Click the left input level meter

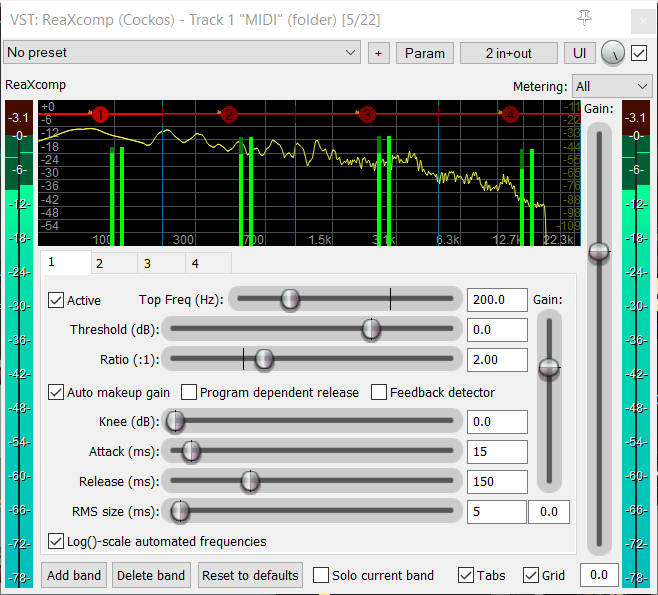(19, 344)
